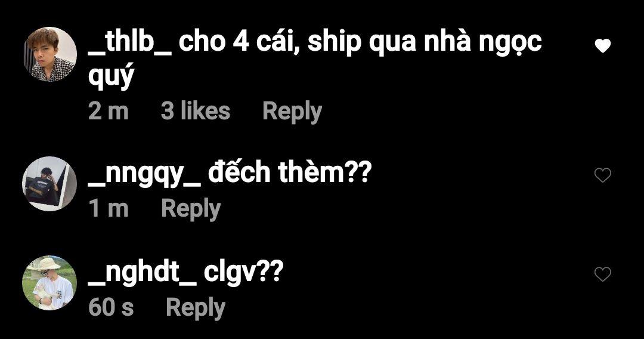Select the 'ship qua nhà ngọc' comment phrase

[x=425, y=43]
